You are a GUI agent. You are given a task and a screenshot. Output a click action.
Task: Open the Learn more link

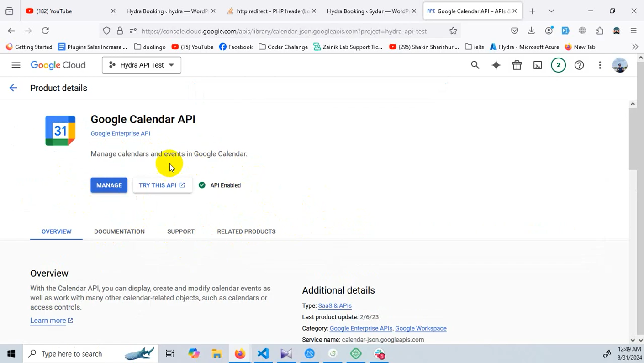52,321
